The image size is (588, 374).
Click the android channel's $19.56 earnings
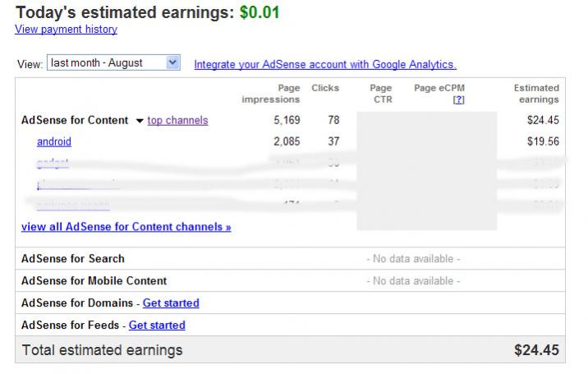coord(543,141)
